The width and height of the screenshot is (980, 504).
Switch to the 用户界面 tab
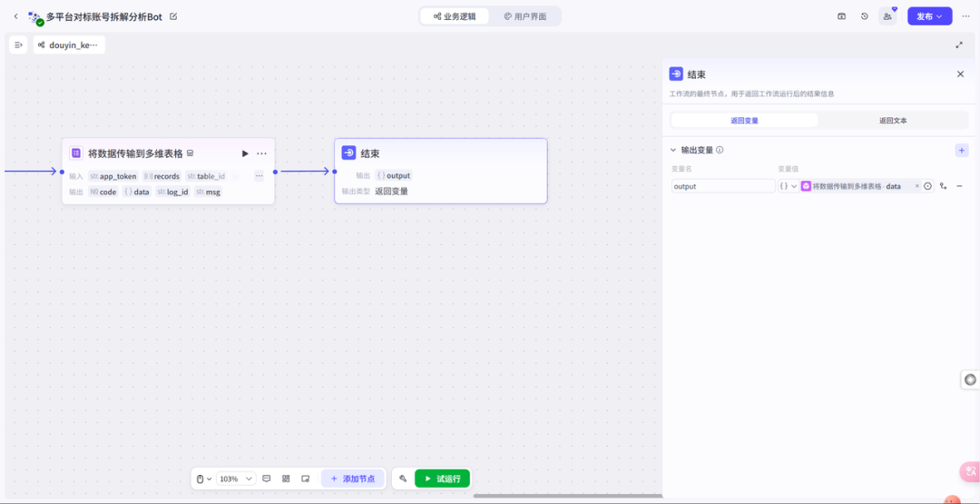click(x=525, y=16)
